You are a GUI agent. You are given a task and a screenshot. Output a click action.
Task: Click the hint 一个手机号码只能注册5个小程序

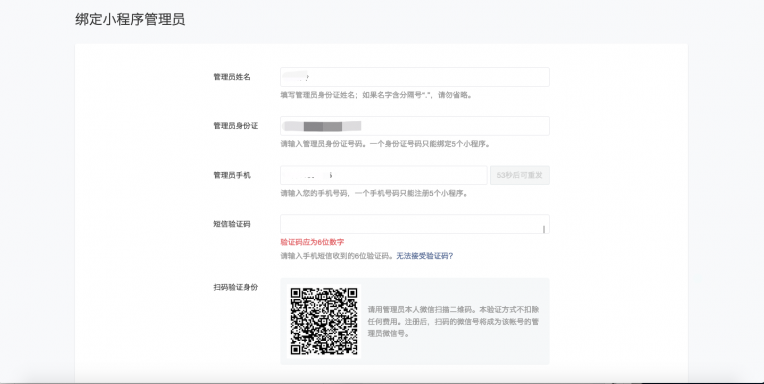coord(411,193)
